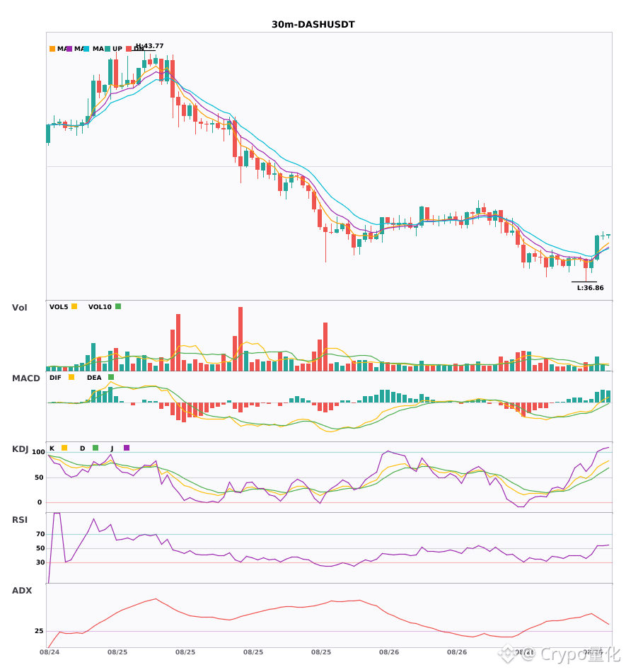
Task: Click the RSI axis value 30
Action: (41, 562)
